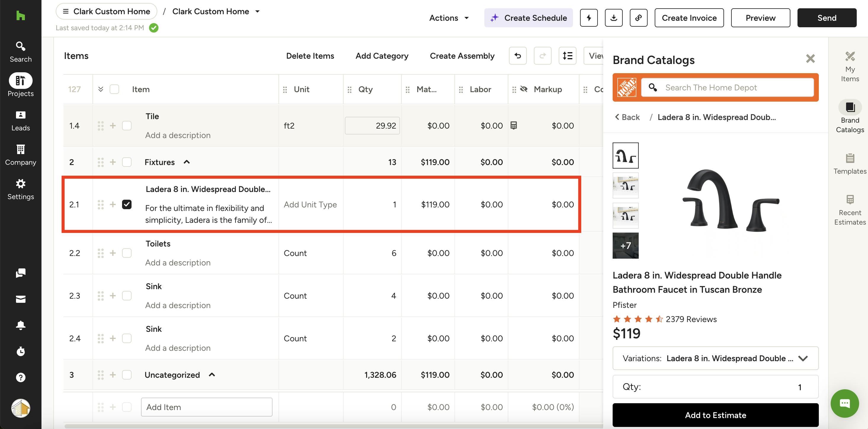The image size is (868, 429).
Task: Open Search in the left sidebar
Action: pyautogui.click(x=20, y=52)
